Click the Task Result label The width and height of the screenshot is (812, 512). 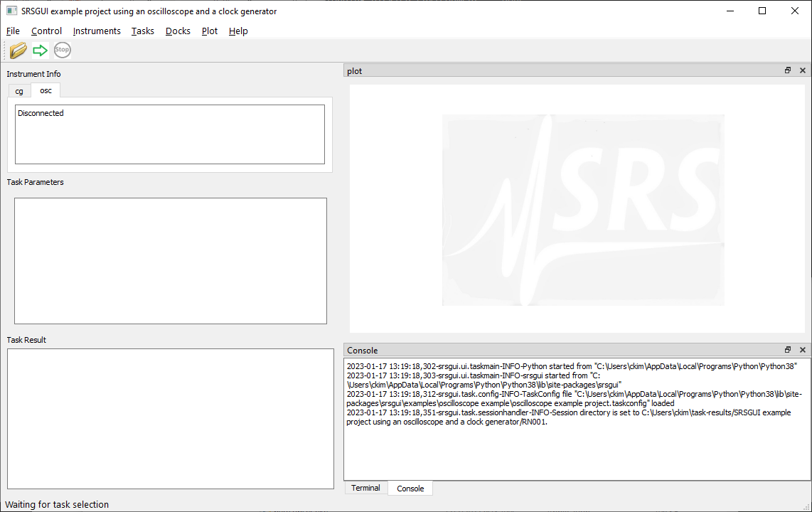tap(26, 340)
